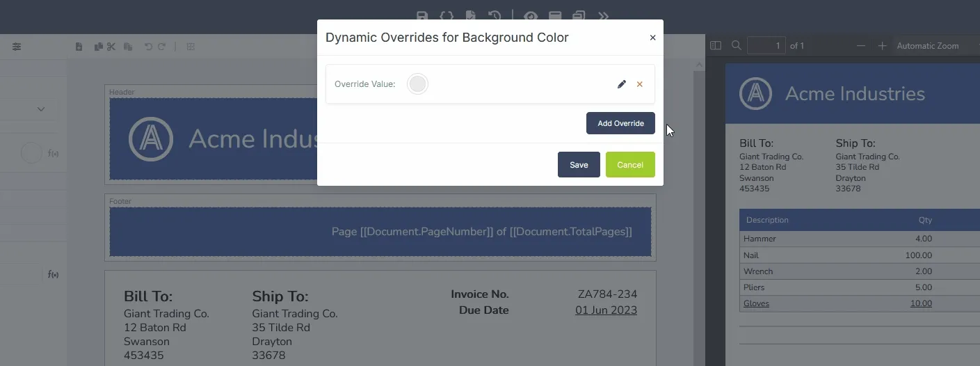Screen dimensions: 980x366
Task: Click the document check icon in top toolbar
Action: (x=471, y=15)
